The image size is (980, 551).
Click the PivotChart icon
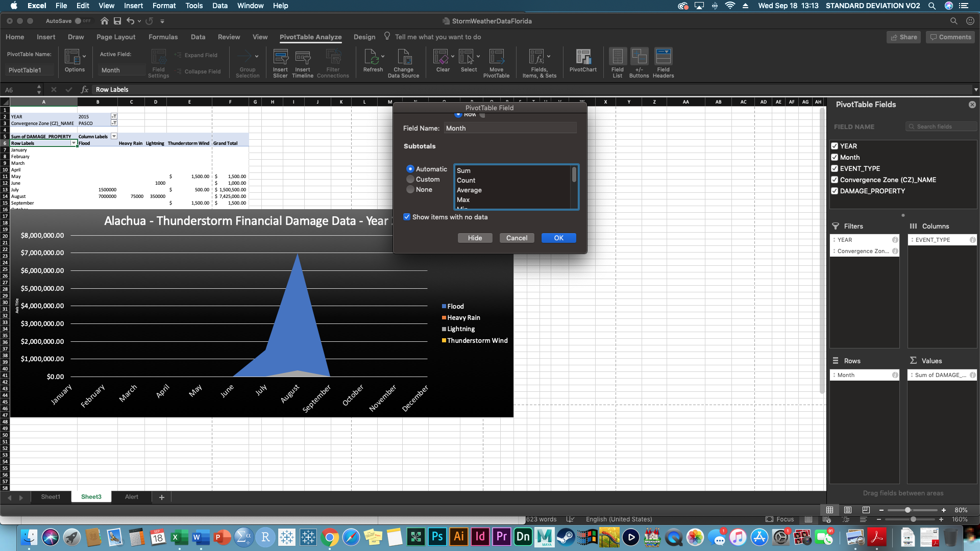(583, 57)
